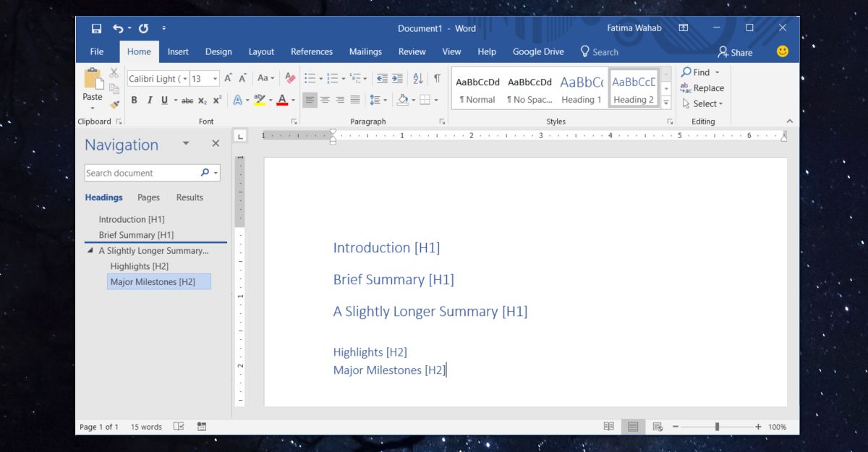Open the font size dropdown
Screen dimensions: 868x452
pyautogui.click(x=216, y=78)
